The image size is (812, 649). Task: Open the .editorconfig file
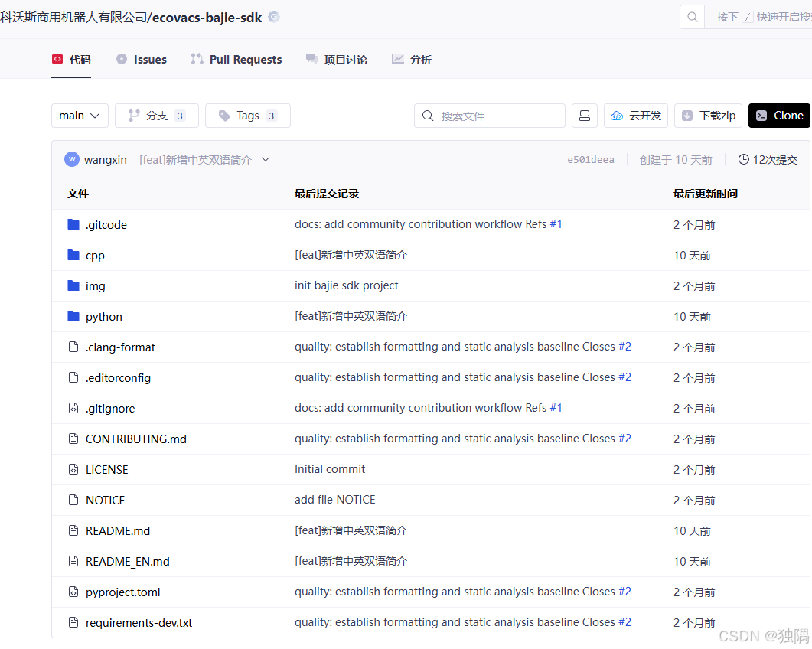click(x=118, y=377)
